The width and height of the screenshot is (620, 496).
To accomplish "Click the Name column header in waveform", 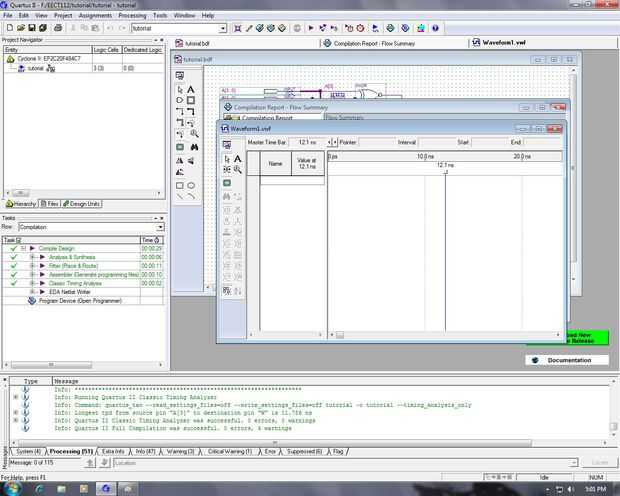I will tap(275, 163).
